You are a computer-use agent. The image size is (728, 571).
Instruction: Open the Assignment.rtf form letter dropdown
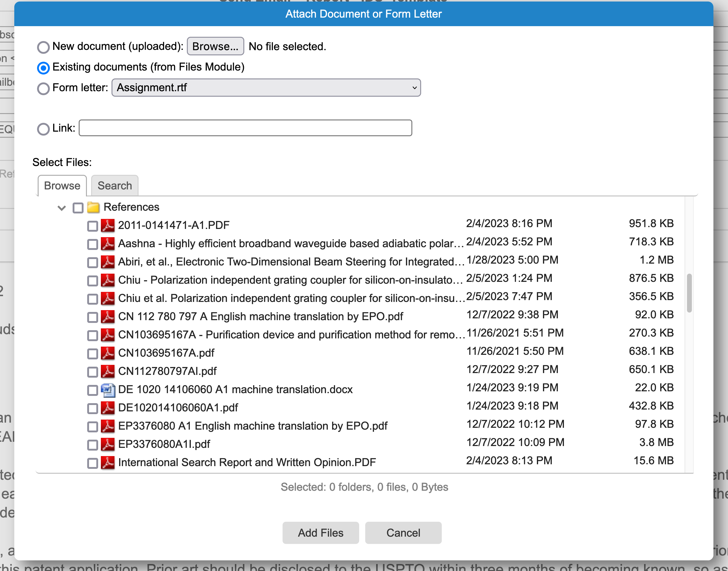pyautogui.click(x=266, y=88)
